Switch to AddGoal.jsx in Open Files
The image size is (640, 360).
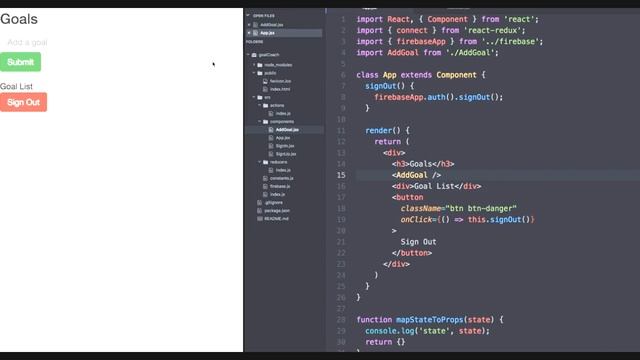pos(271,24)
